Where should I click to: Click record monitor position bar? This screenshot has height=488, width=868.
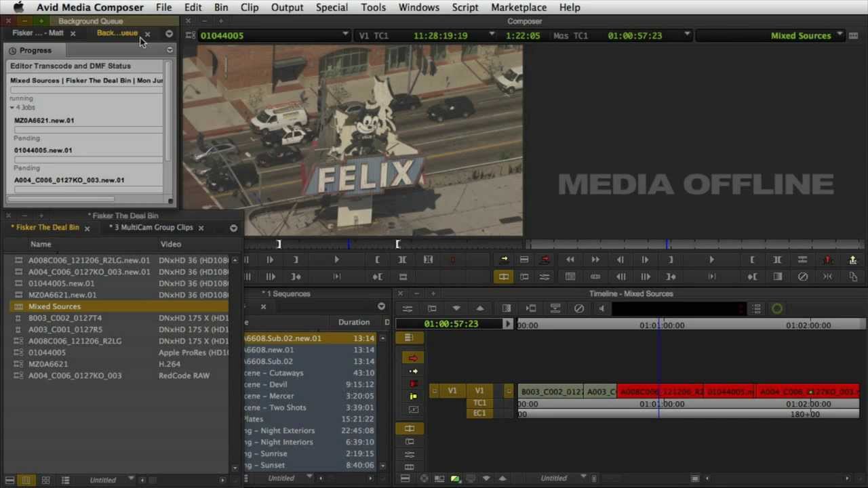[696, 244]
